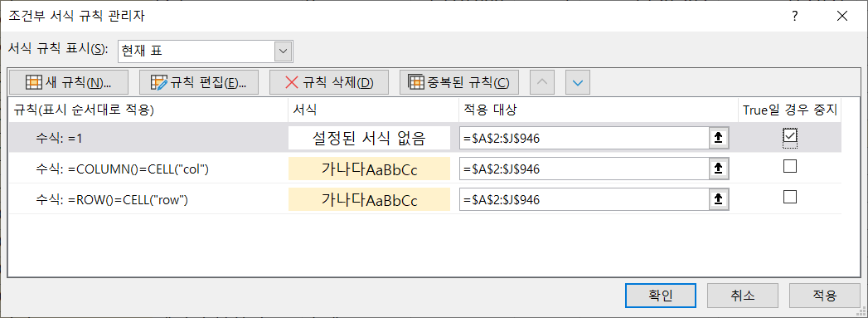
Task: Select the rule 수식: =1
Action: 58,139
